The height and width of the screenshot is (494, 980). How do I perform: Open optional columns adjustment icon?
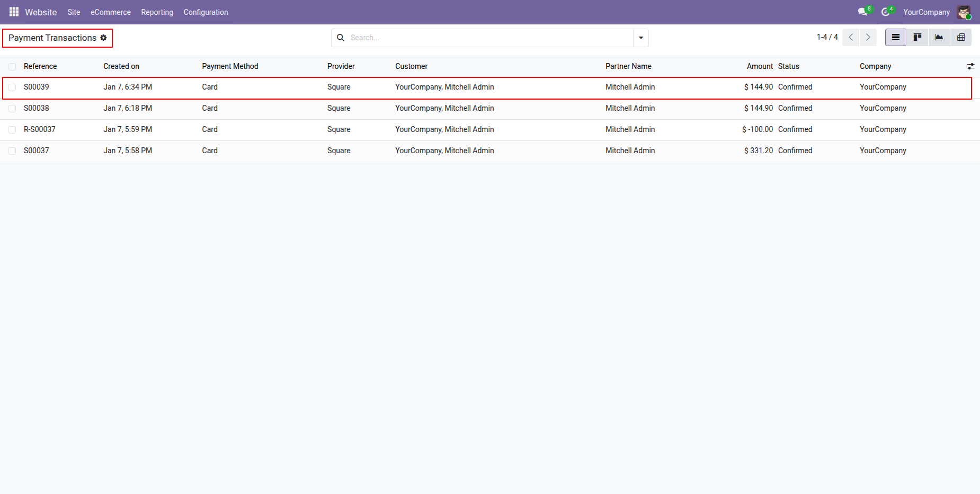coord(970,66)
